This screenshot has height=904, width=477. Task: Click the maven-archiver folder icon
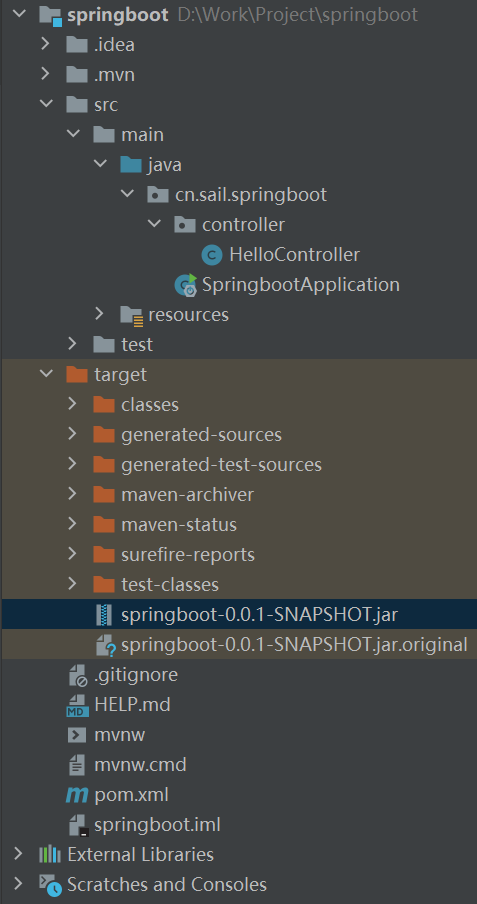coord(104,495)
